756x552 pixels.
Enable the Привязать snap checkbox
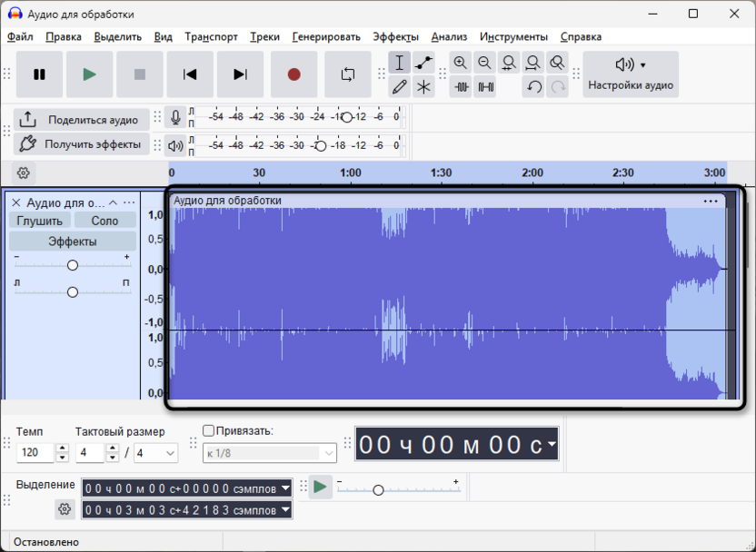coord(208,430)
